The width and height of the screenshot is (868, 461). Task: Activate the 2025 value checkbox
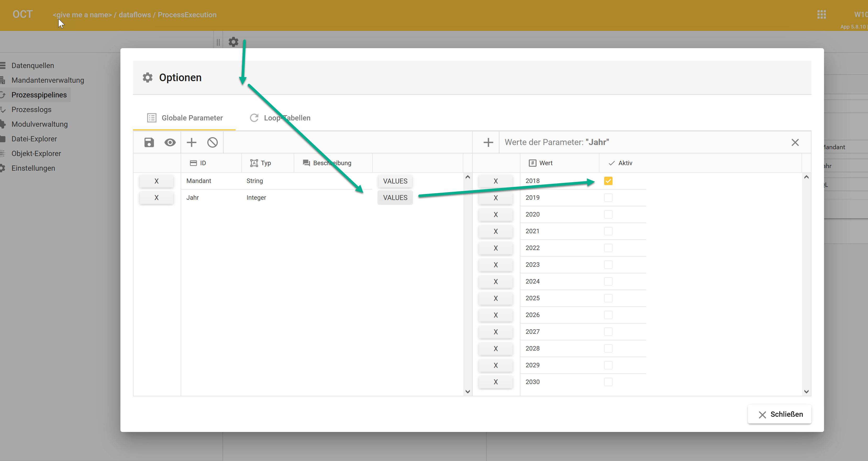tap(608, 298)
